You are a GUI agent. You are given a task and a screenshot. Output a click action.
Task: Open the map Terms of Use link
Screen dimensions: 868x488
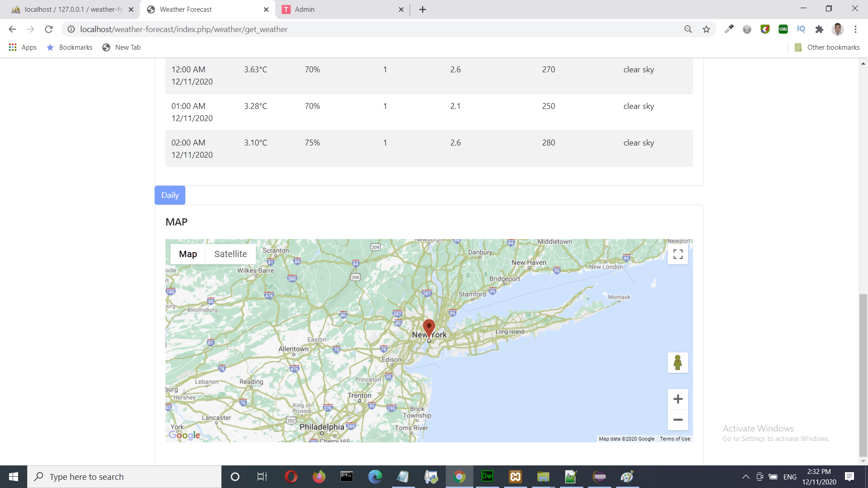675,438
